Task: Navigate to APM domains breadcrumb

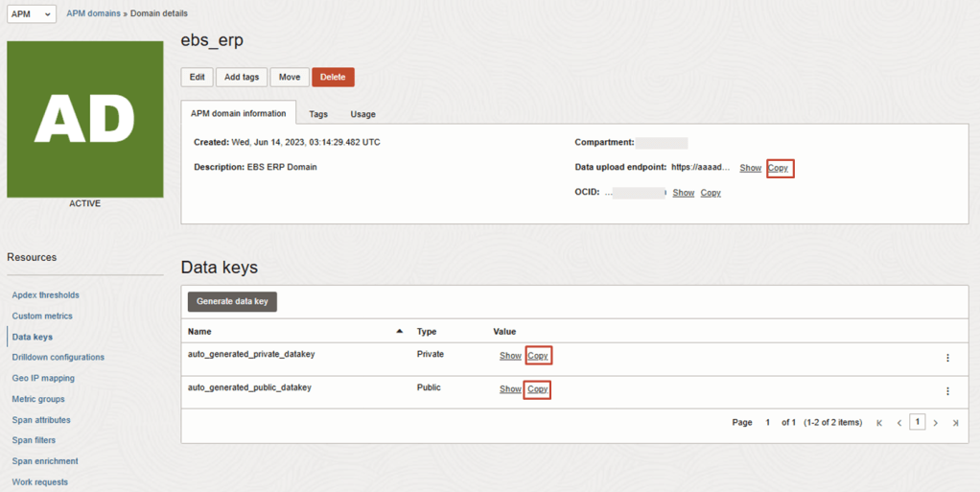Action: click(93, 13)
